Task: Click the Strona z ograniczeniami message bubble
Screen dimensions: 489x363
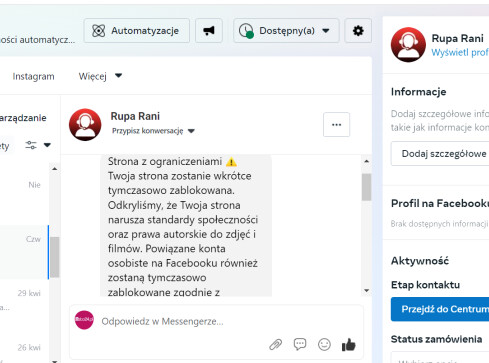Action: click(x=186, y=226)
